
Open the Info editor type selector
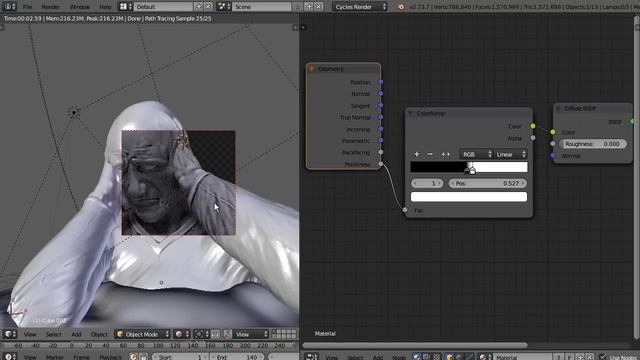tap(9, 7)
